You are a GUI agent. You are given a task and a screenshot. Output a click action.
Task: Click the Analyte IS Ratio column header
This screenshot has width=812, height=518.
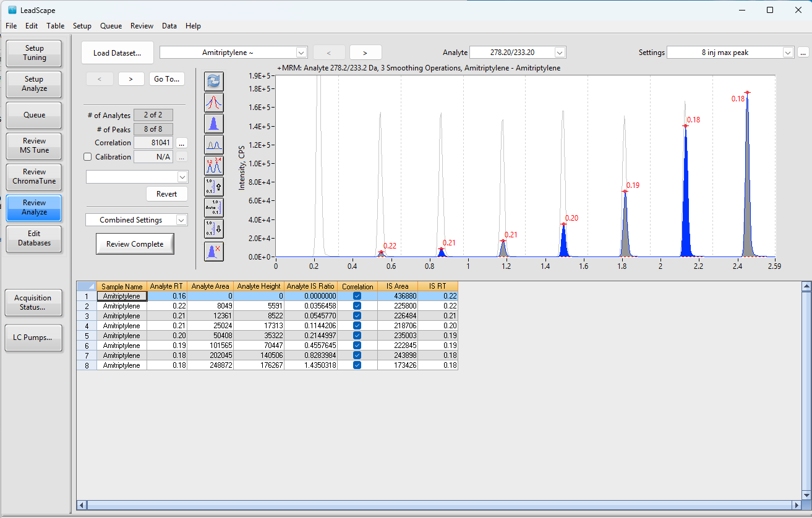coord(310,286)
